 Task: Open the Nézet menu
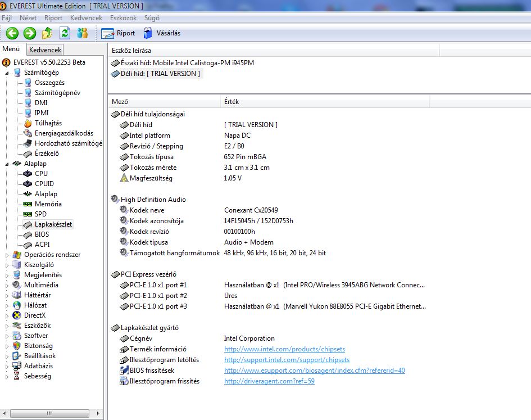(28, 18)
